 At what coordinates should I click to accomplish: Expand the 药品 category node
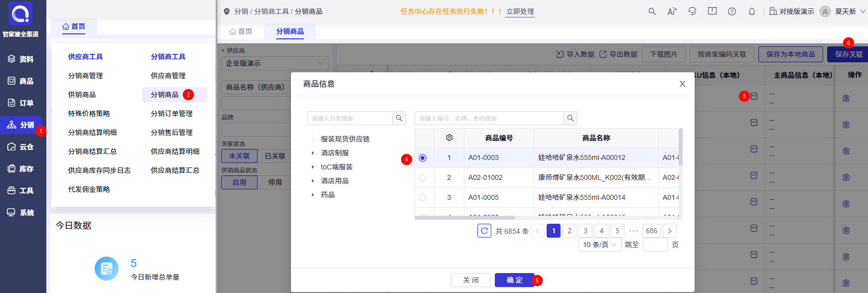click(313, 195)
